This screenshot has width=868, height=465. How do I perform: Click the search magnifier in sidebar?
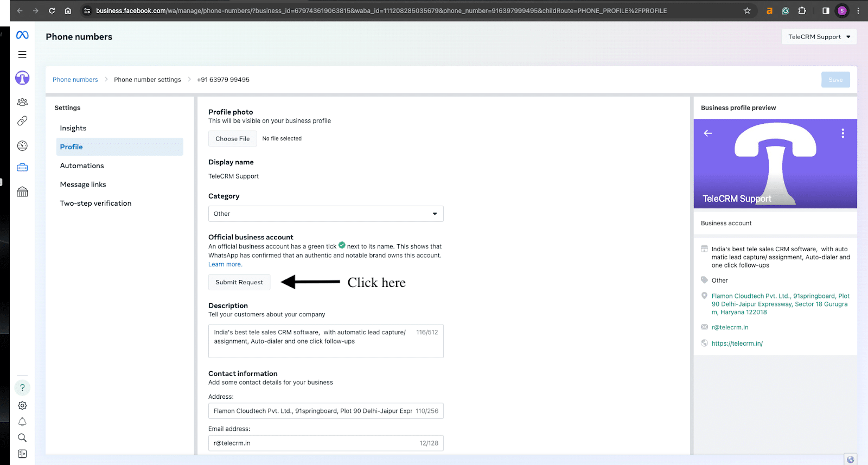coord(22,437)
